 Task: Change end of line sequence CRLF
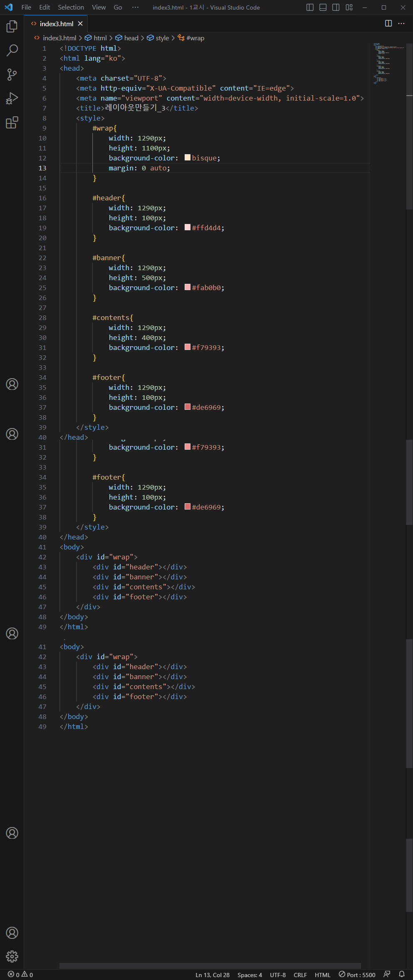300,975
